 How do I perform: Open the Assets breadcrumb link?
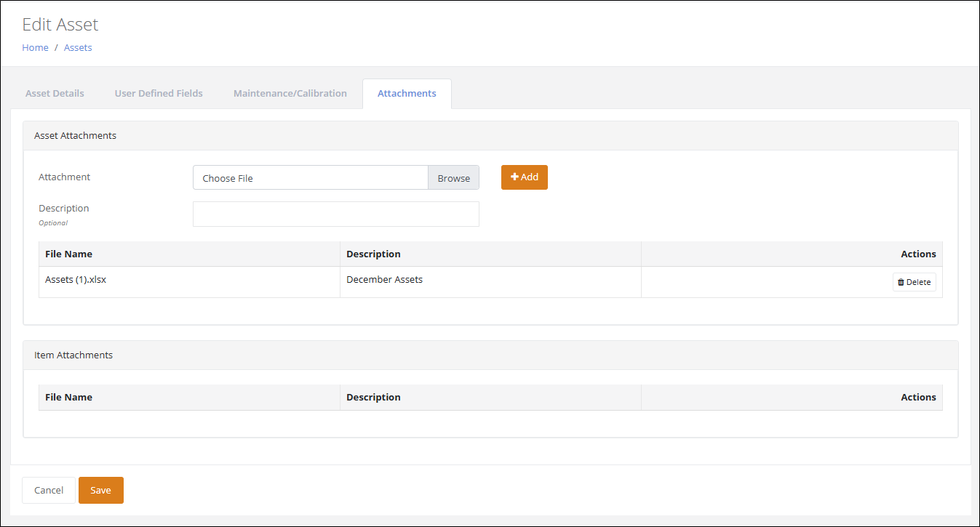[x=78, y=47]
